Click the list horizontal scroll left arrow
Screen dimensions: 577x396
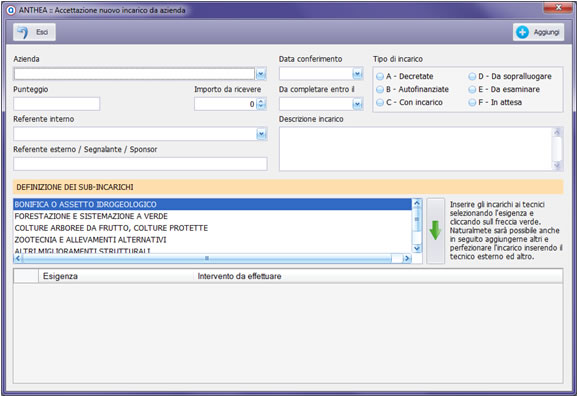pyautogui.click(x=18, y=259)
